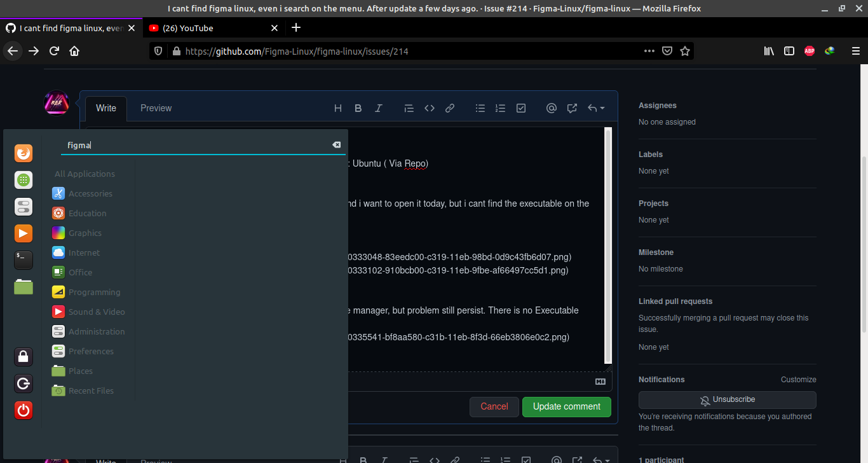The image size is (868, 463).
Task: Insert heading with the H icon
Action: (x=338, y=108)
